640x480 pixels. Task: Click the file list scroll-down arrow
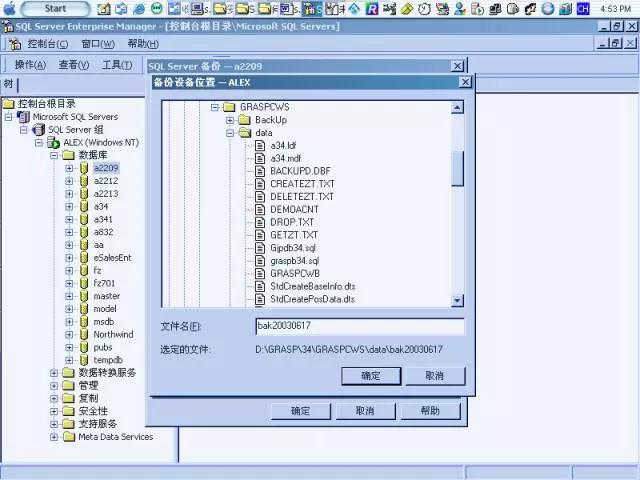pos(457,299)
